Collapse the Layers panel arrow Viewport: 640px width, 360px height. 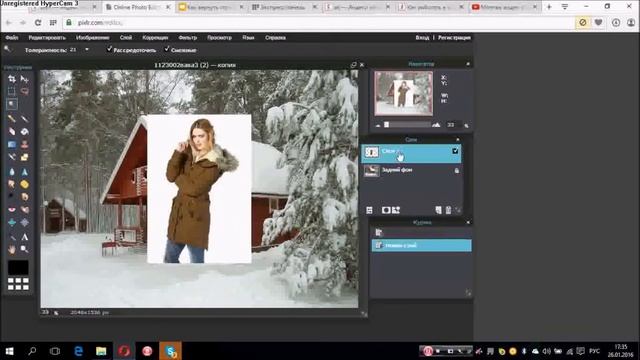tap(458, 140)
